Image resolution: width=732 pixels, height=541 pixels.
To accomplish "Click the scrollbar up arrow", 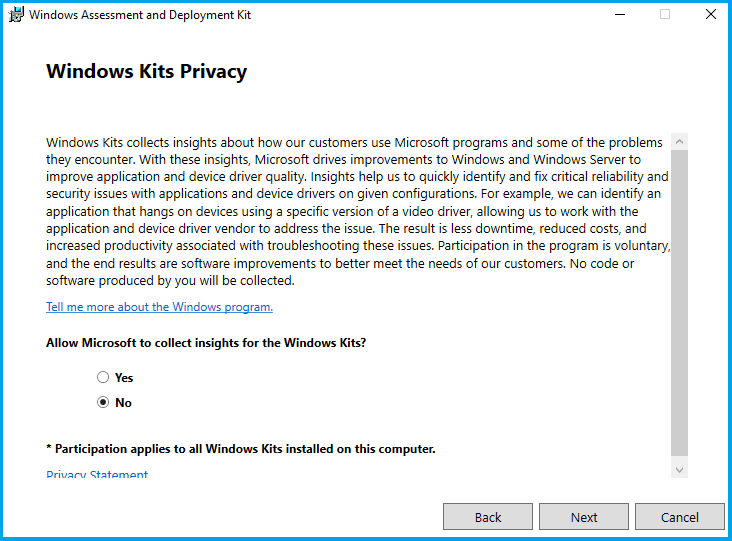I will [x=679, y=141].
